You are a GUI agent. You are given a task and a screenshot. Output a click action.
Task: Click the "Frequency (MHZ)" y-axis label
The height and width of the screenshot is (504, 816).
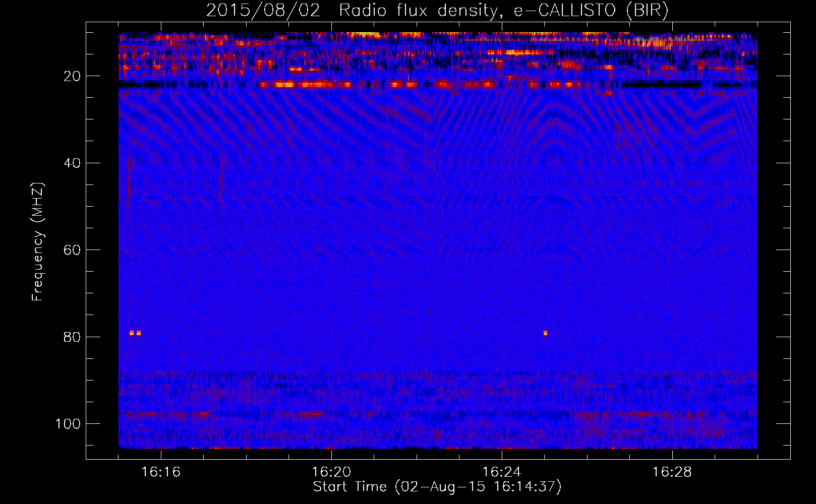point(38,242)
